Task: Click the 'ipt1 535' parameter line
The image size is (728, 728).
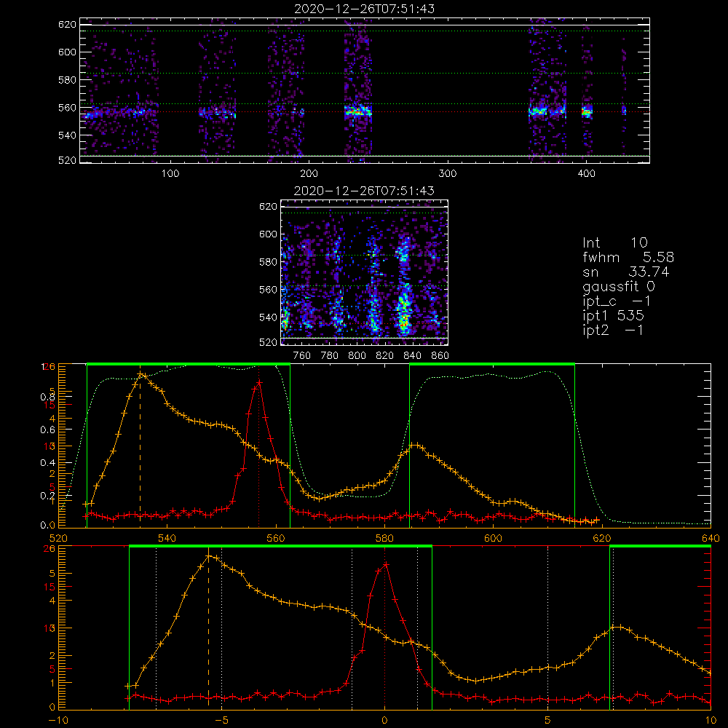Action: click(x=613, y=316)
